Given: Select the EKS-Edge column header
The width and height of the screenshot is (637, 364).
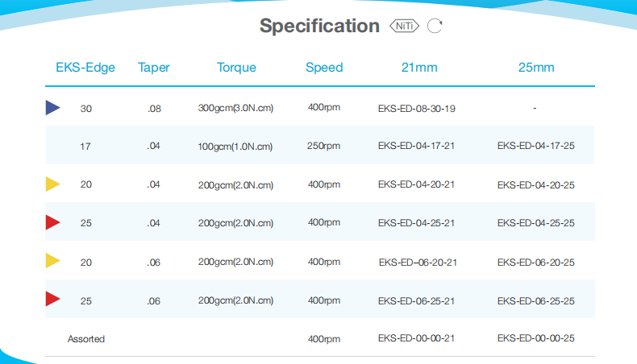Looking at the screenshot, I should point(85,68).
